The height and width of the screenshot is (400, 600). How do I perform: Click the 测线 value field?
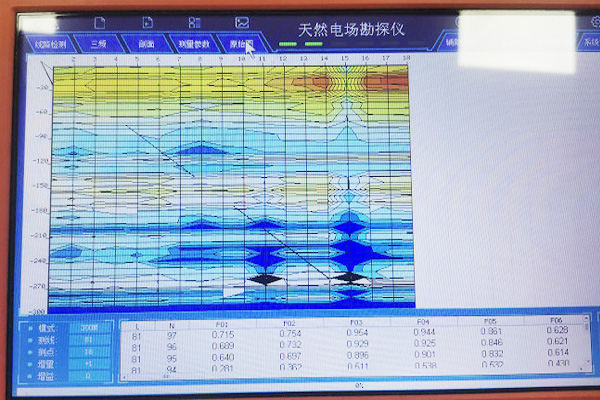[x=89, y=340]
